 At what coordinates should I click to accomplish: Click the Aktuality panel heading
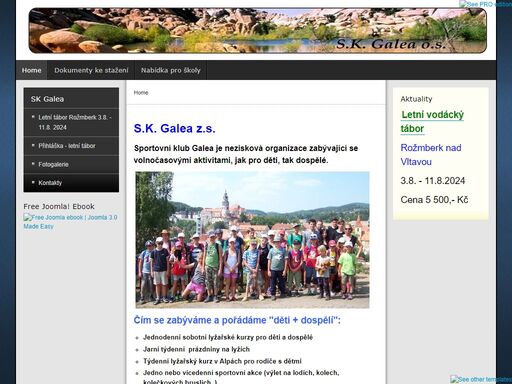pos(416,99)
